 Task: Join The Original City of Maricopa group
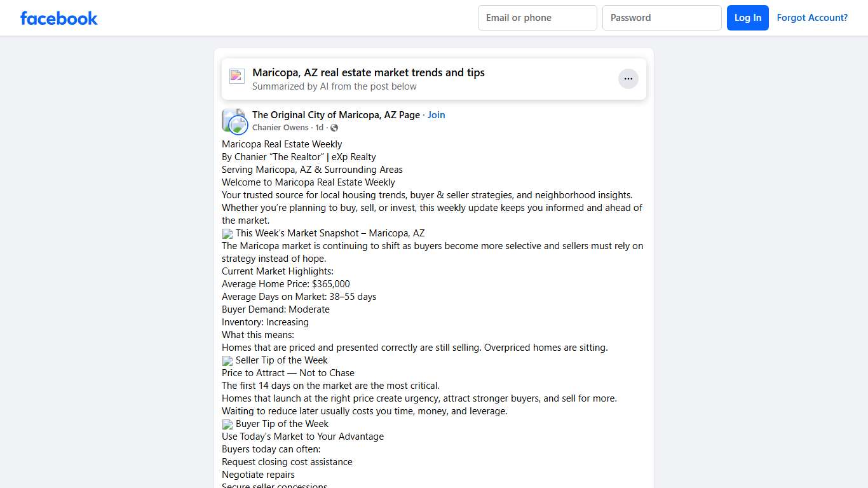click(x=436, y=115)
